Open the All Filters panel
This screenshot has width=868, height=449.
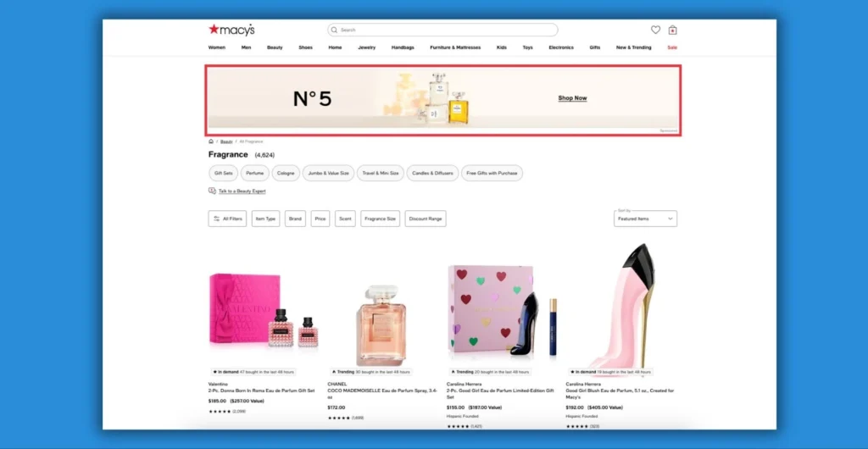pyautogui.click(x=227, y=219)
